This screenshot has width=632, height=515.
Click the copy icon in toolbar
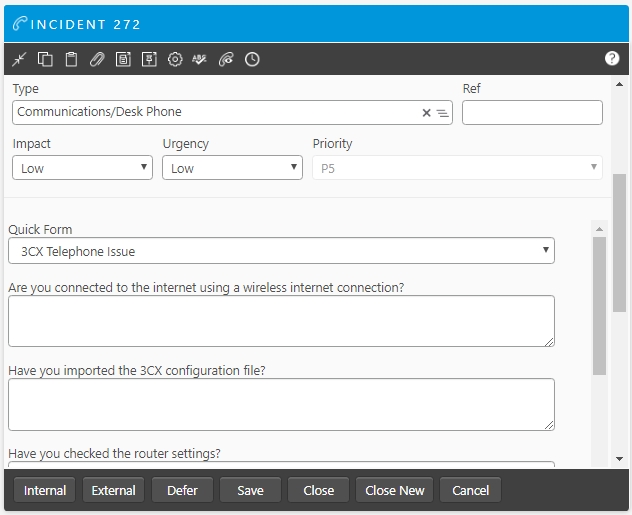[45, 59]
